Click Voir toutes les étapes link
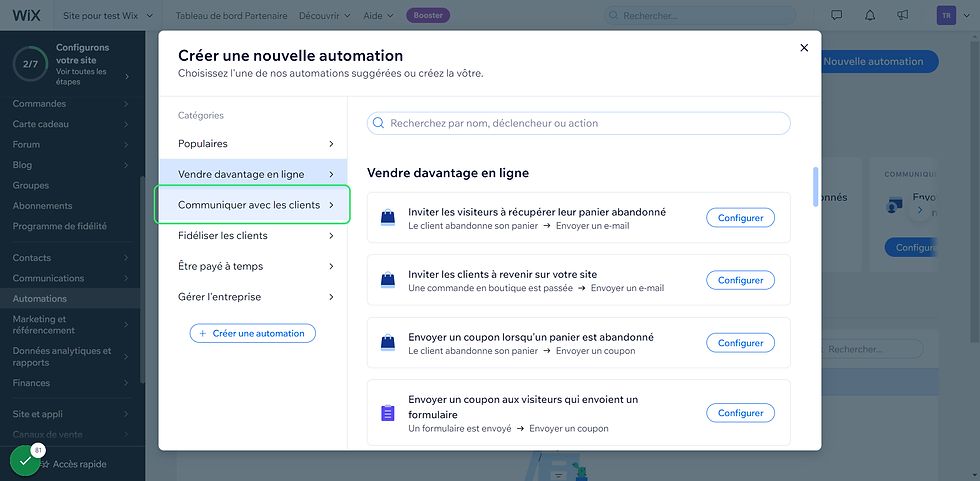This screenshot has height=481, width=980. tap(81, 77)
